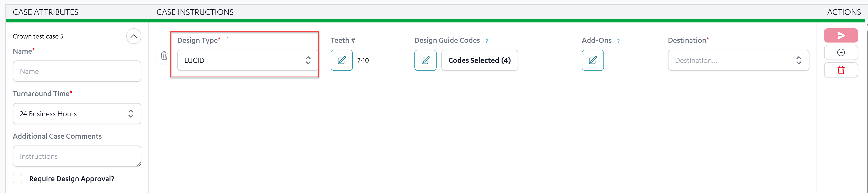Show Add-Ons help tooltip
The image size is (868, 193).
618,41
